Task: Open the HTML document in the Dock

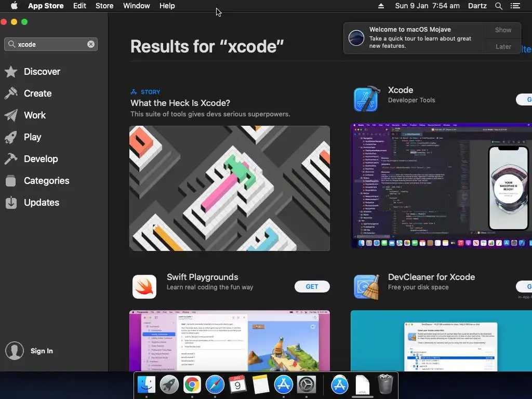Action: pos(362,385)
